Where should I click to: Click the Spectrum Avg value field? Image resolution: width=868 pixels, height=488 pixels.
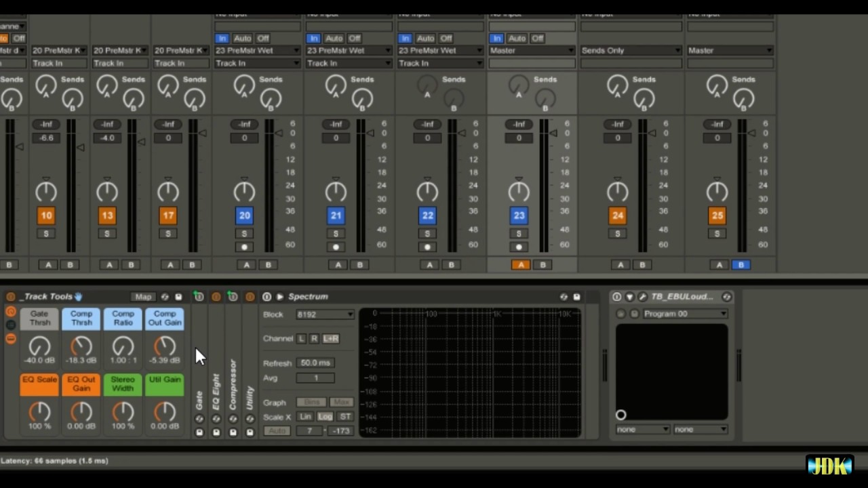pyautogui.click(x=315, y=378)
